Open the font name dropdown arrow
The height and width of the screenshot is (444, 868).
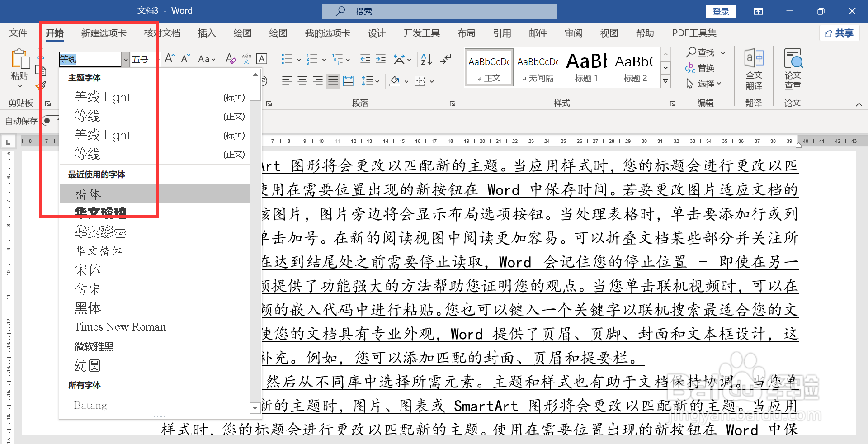coord(125,59)
